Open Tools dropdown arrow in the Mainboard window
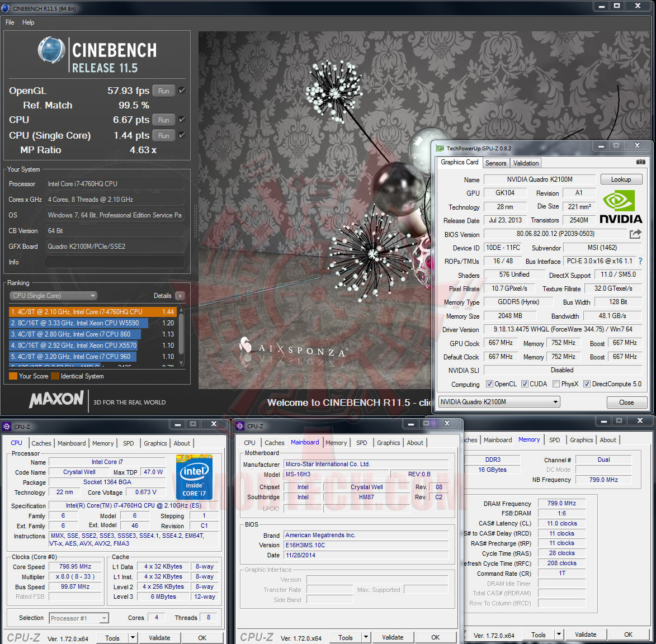This screenshot has height=644, width=656. click(x=366, y=637)
